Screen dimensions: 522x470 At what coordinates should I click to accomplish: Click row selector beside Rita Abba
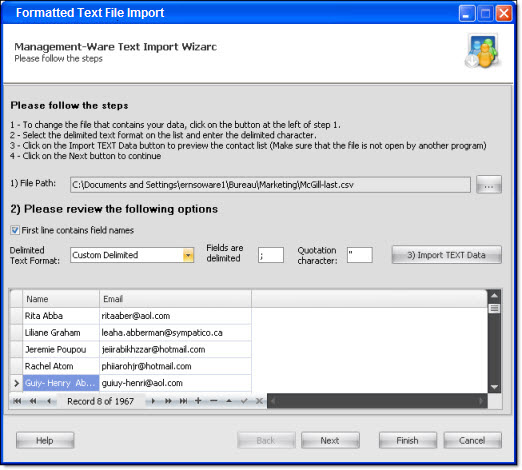pos(16,316)
